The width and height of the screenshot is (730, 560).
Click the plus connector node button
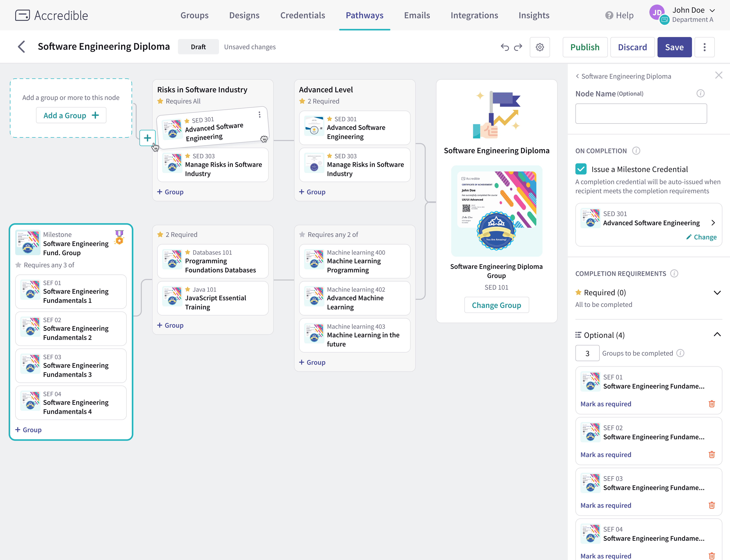click(147, 138)
